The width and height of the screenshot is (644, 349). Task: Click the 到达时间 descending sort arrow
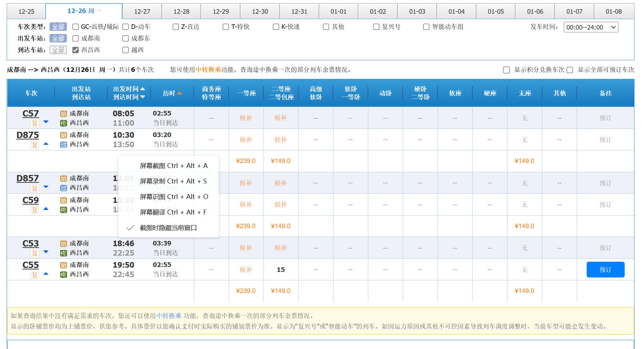coord(142,98)
